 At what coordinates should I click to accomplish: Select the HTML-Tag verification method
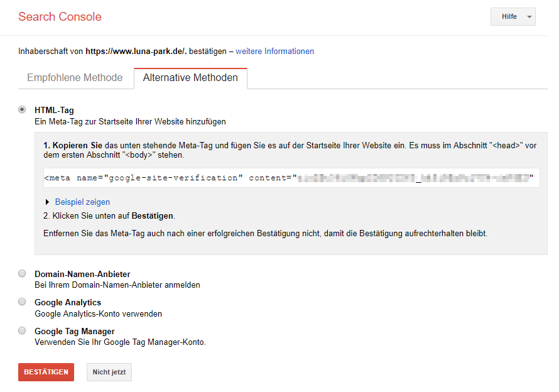(x=22, y=108)
